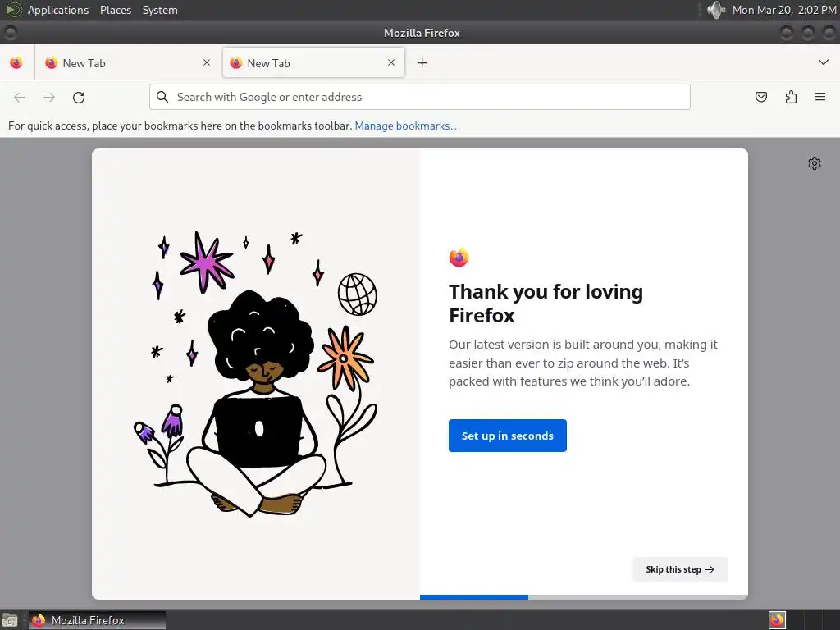Close the active second New Tab

click(x=391, y=62)
